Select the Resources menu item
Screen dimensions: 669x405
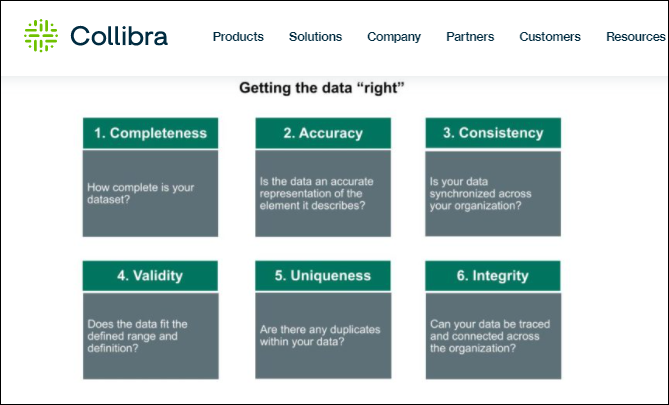click(635, 37)
